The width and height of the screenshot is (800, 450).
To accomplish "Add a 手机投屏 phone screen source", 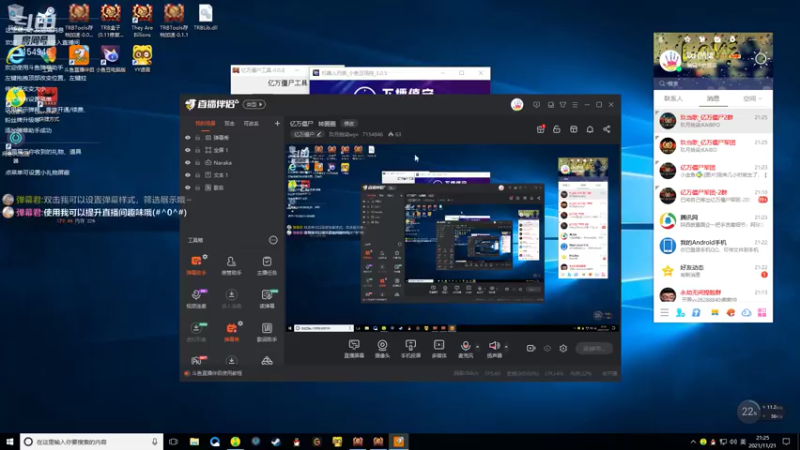I will click(410, 349).
